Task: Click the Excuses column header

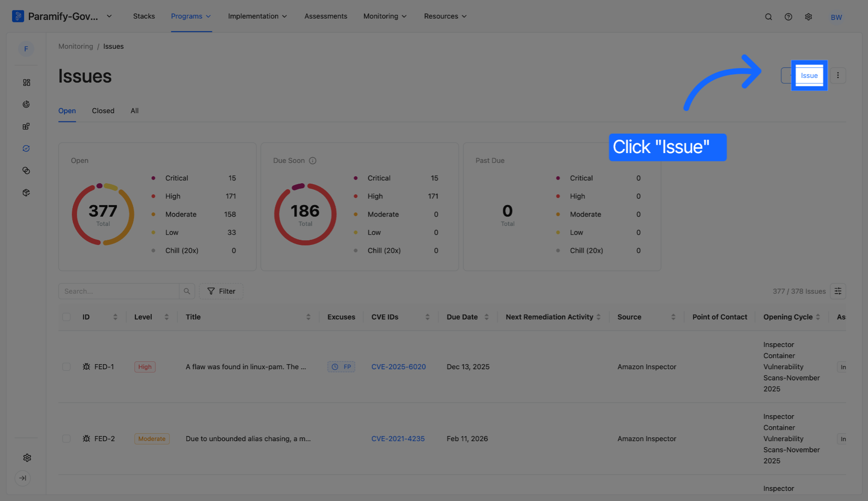Action: pos(341,317)
